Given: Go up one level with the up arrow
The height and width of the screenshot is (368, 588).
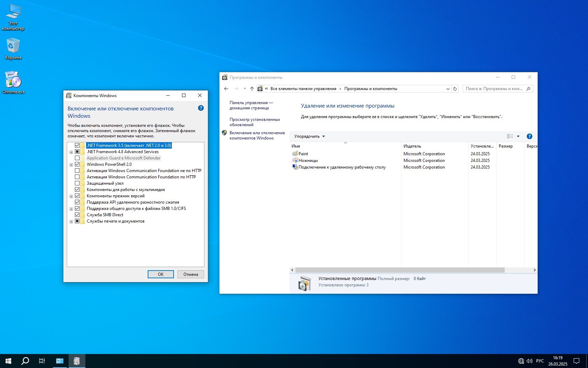Looking at the screenshot, I should [x=252, y=89].
